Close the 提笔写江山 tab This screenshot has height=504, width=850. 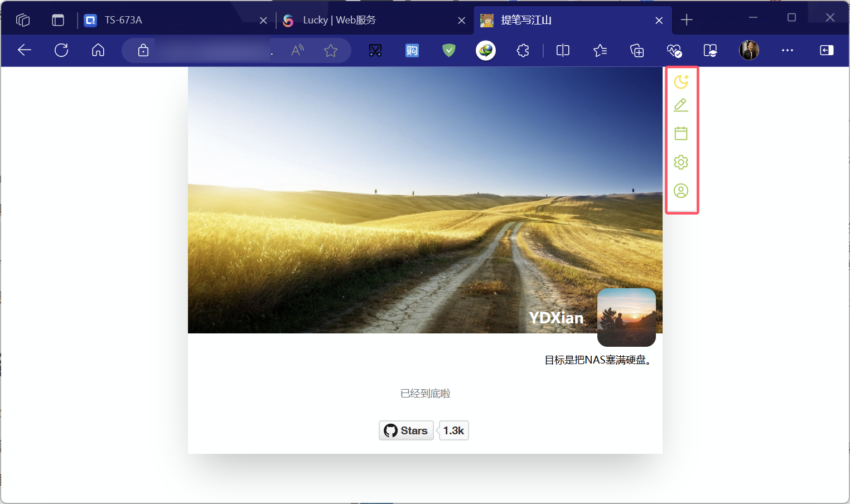[x=659, y=21]
